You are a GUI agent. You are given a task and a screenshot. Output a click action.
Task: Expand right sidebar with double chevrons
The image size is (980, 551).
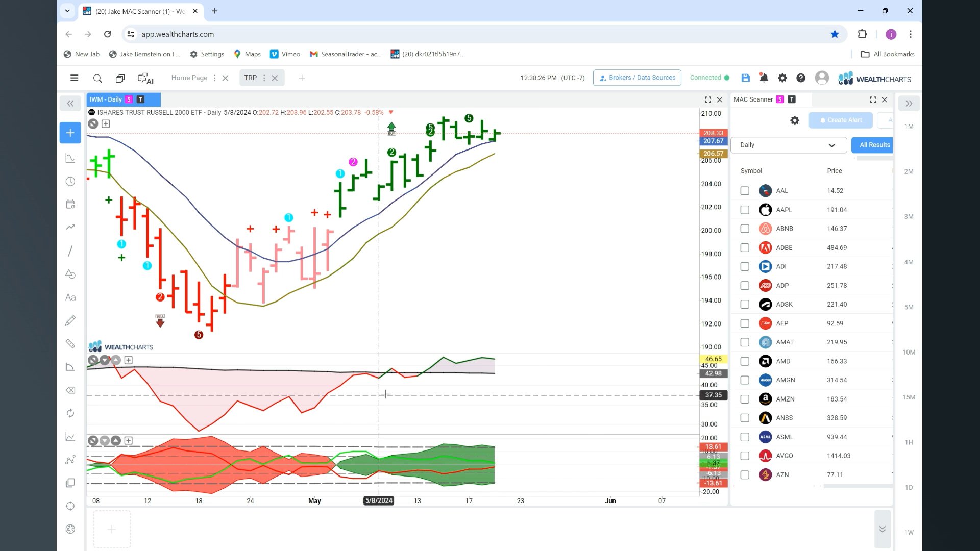[909, 104]
